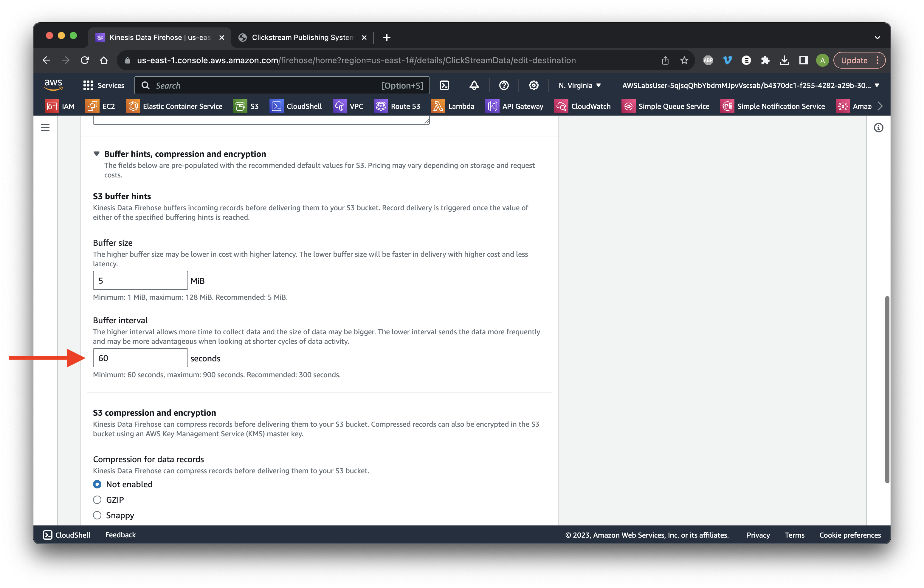Open VPC service shortcut
This screenshot has width=924, height=588.
348,106
